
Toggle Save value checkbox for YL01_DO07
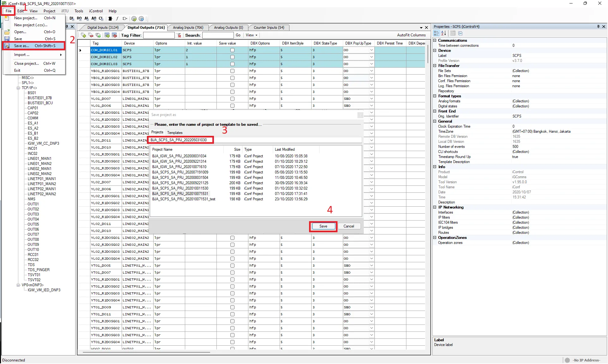tap(232, 99)
